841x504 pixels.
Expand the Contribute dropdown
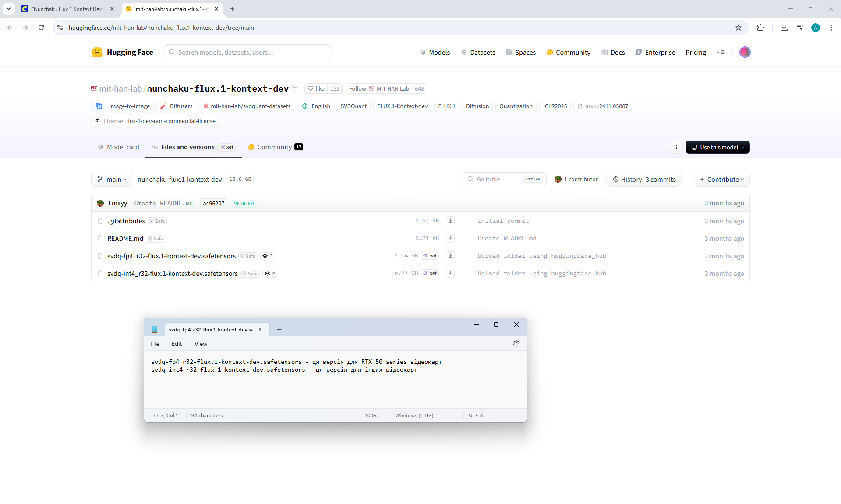[x=722, y=179]
